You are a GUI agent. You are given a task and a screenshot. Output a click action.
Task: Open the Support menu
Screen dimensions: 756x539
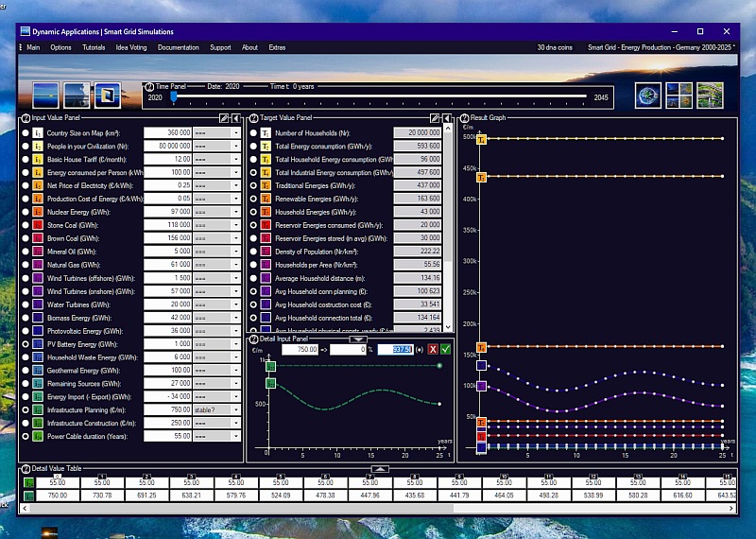point(220,47)
